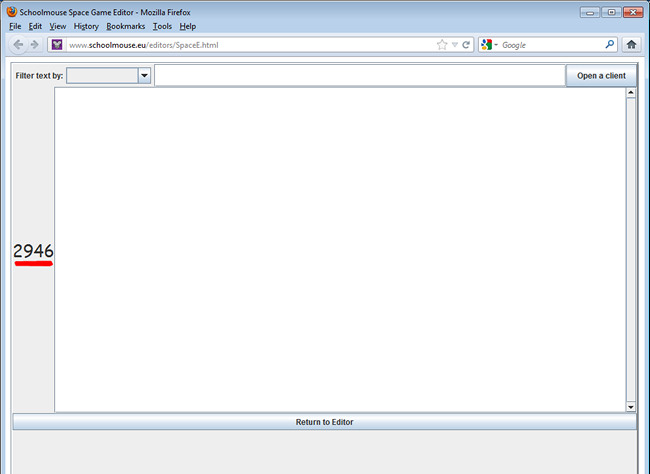650x474 pixels.
Task: Go to the Firefox Home page icon
Action: tap(631, 45)
